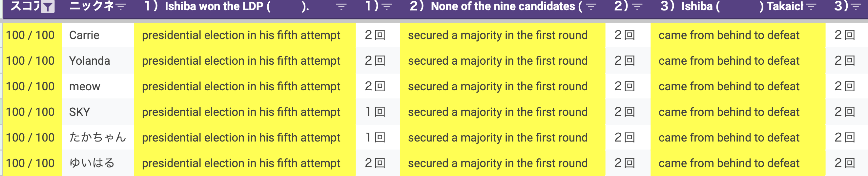Open filter for 'None of the nine candidates' column
Viewport: 868px width, 176px height.
(x=591, y=7)
